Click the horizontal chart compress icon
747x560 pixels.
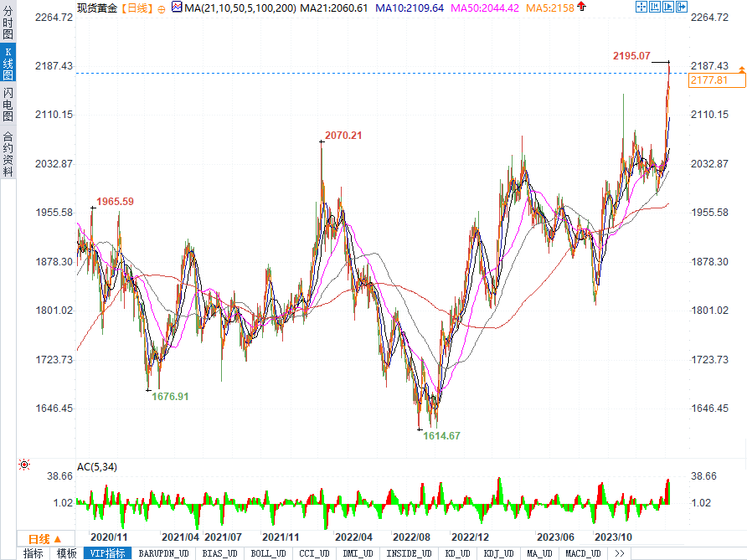pos(655,7)
